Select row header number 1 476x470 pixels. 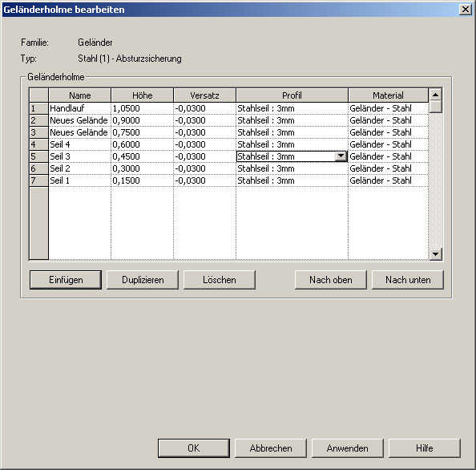tap(38, 108)
